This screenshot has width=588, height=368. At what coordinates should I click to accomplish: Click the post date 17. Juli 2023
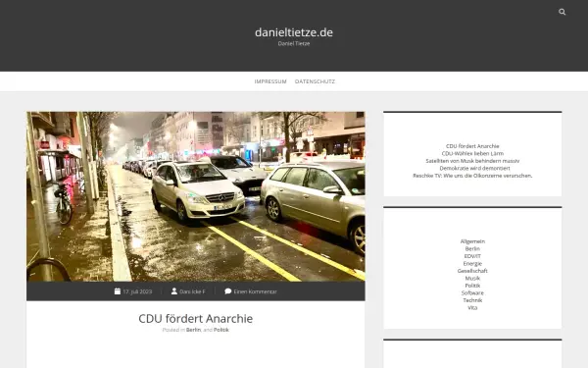pyautogui.click(x=137, y=291)
